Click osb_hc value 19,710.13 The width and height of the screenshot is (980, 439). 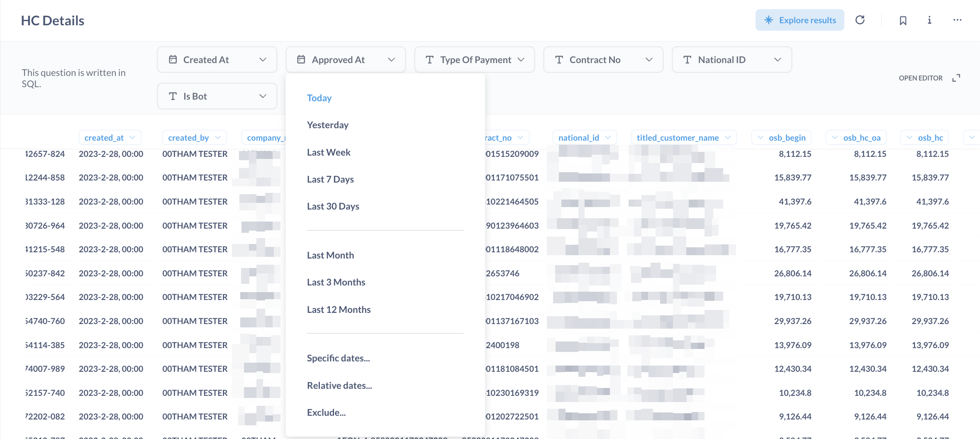pyautogui.click(x=930, y=297)
